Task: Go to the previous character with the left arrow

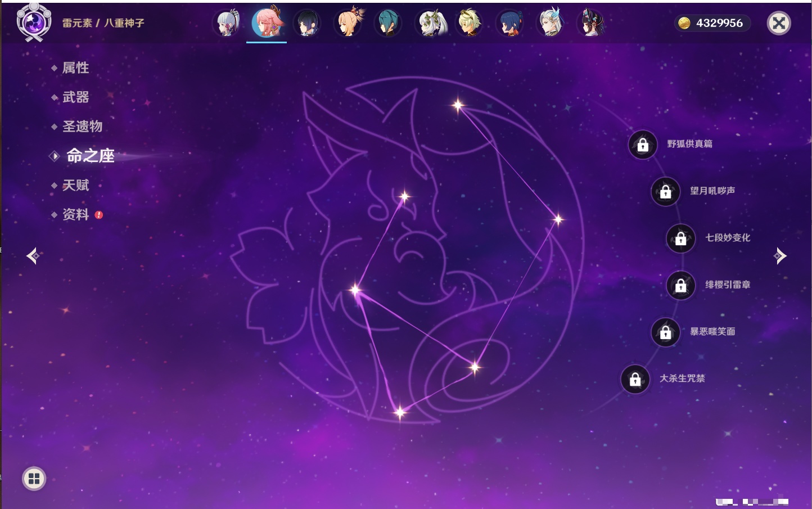Action: point(33,256)
